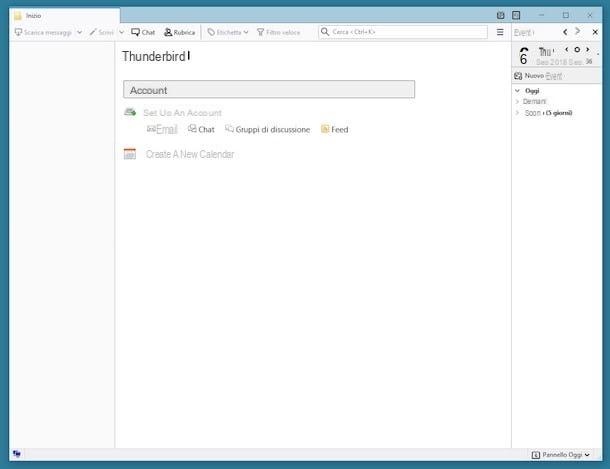Close the Today pane with X
Viewport: 610px width, 469px height.
(x=595, y=32)
